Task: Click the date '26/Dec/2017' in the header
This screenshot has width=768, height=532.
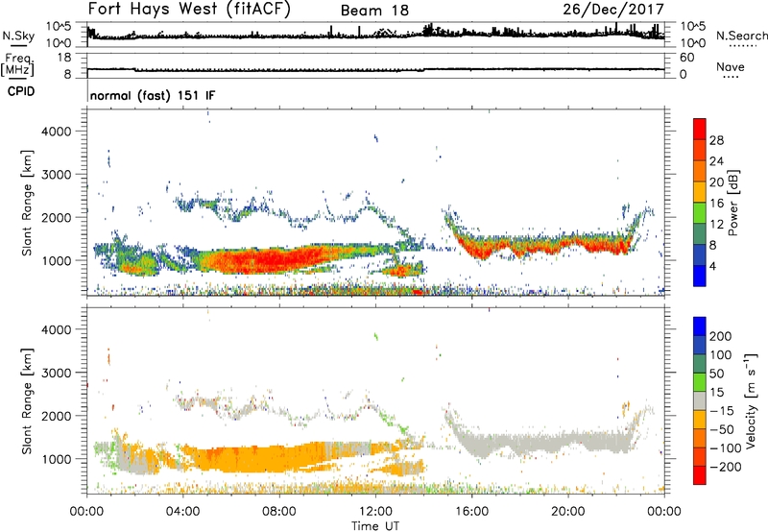Action: 613,9
